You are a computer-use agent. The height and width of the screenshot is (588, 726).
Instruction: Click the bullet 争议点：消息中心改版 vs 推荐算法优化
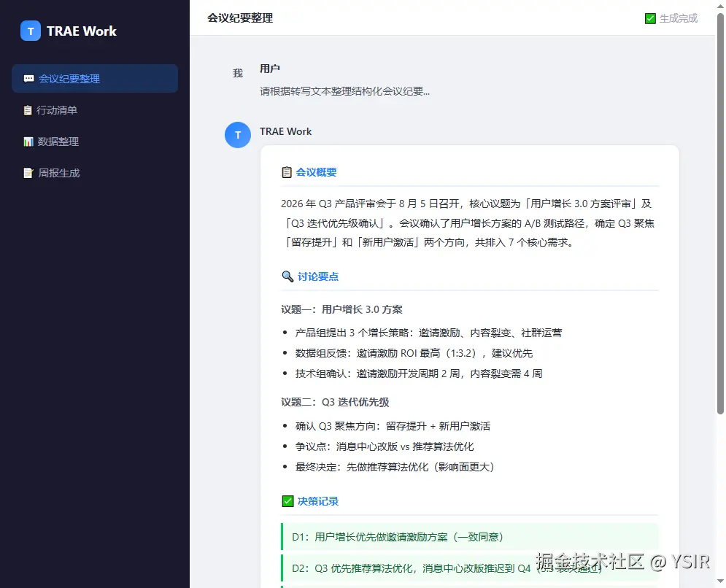385,446
